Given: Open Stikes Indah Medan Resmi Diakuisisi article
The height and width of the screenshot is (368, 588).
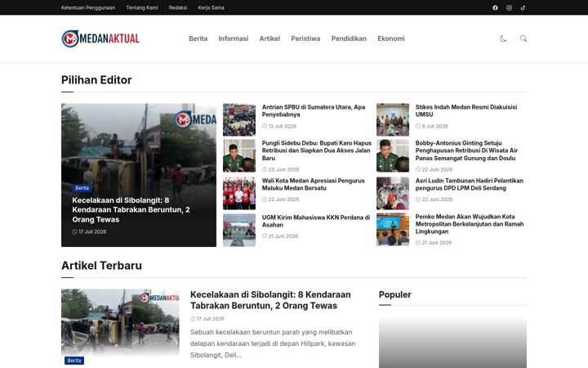Looking at the screenshot, I should coord(466,110).
